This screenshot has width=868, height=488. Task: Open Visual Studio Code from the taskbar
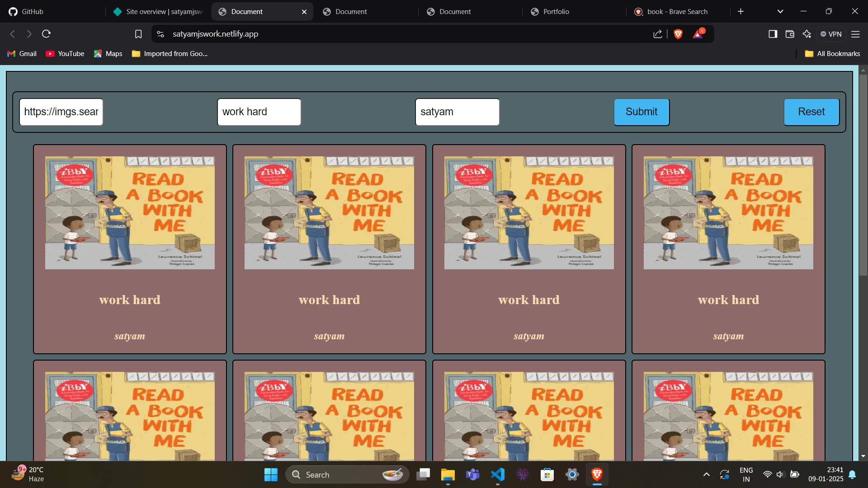click(497, 474)
